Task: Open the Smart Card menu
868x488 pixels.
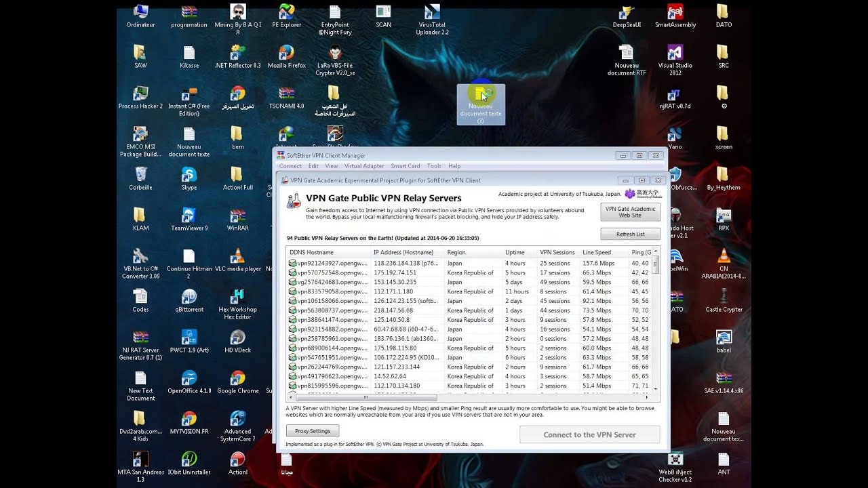Action: tap(406, 166)
